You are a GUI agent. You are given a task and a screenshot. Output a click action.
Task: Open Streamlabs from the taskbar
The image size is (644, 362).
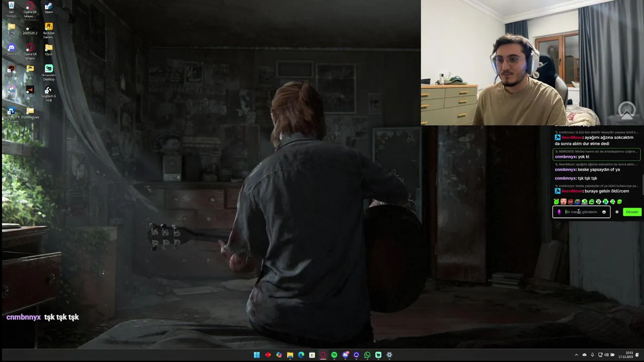pyautogui.click(x=378, y=355)
